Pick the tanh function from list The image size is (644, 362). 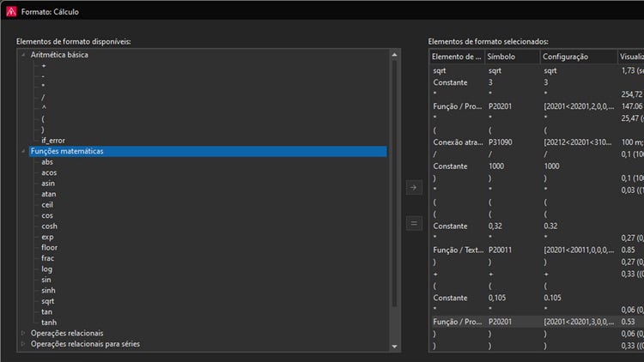tap(49, 323)
